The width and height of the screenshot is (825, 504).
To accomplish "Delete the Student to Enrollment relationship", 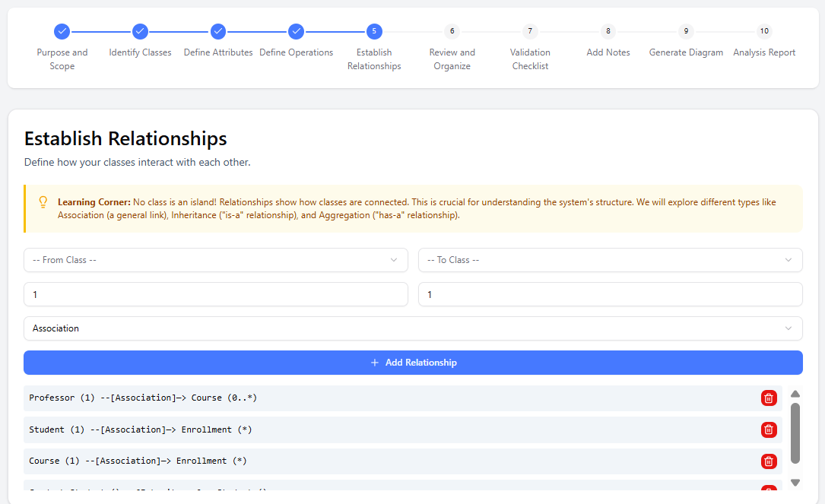I will [x=769, y=430].
